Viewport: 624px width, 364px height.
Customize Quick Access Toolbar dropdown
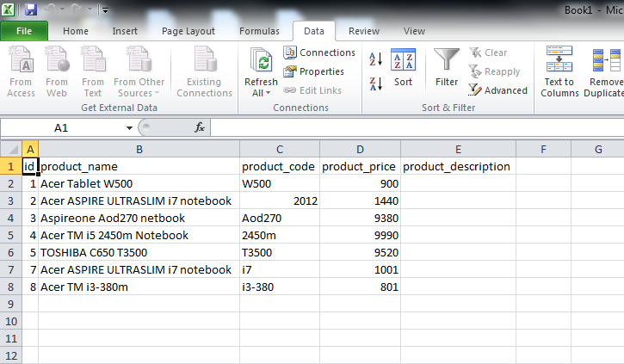pos(105,10)
